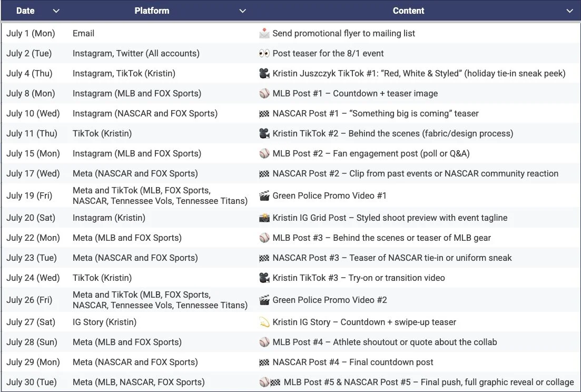Select the 'July 26 (Fri)' date cell
Viewport: 581px width, 392px height.
29,300
